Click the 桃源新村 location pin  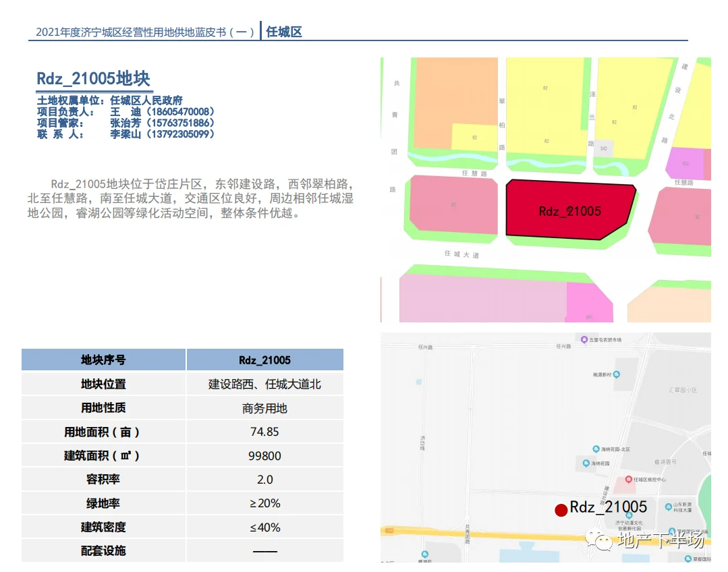[x=617, y=374]
